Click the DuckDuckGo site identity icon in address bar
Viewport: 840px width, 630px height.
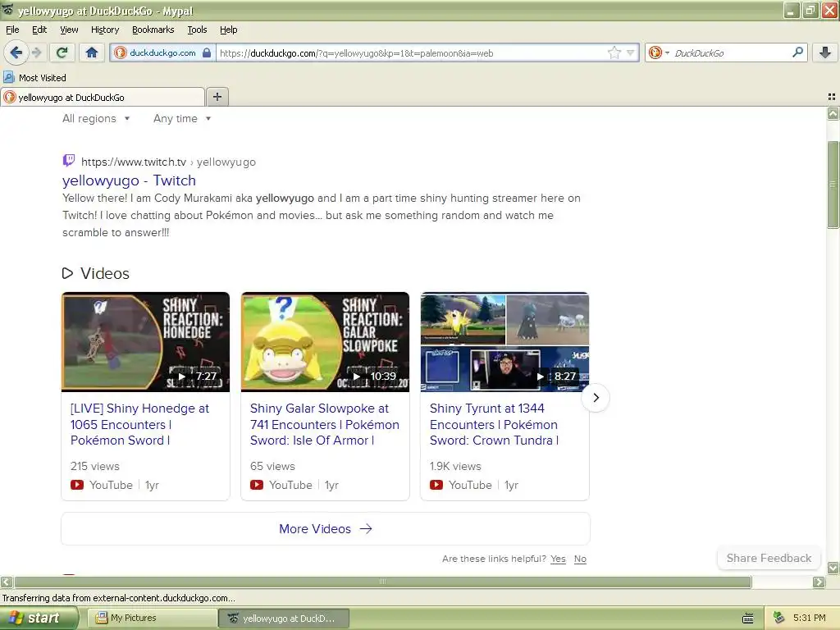pos(121,52)
